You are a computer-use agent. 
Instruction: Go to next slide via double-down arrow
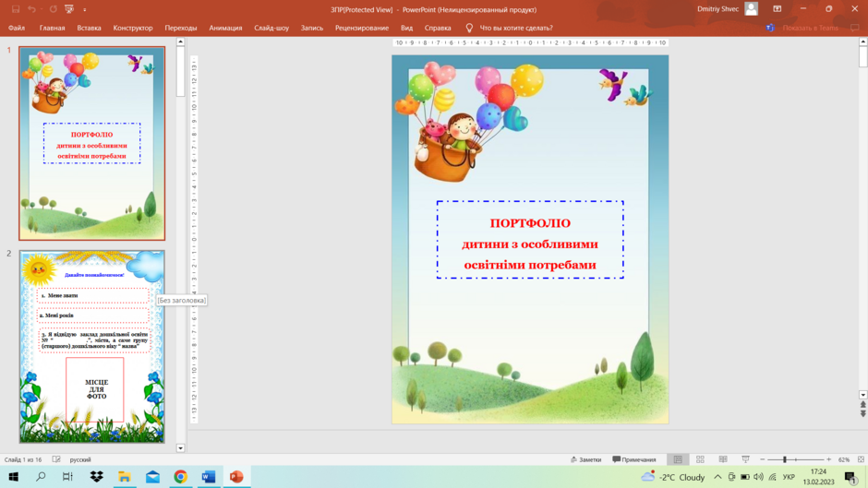click(863, 414)
